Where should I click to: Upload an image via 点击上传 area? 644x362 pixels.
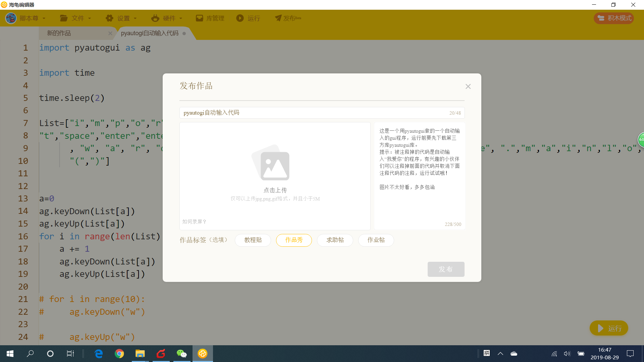tap(275, 176)
